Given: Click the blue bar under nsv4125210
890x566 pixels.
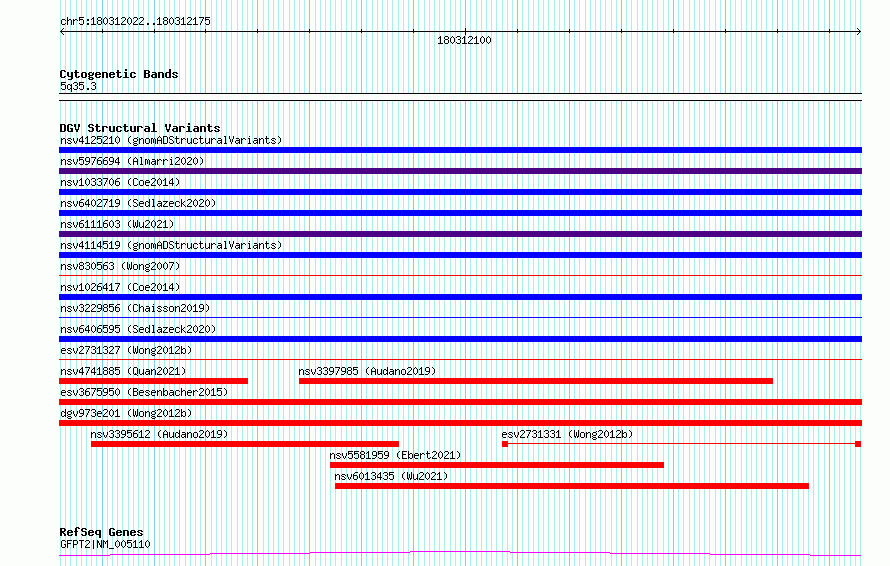Looking at the screenshot, I should click(x=460, y=150).
